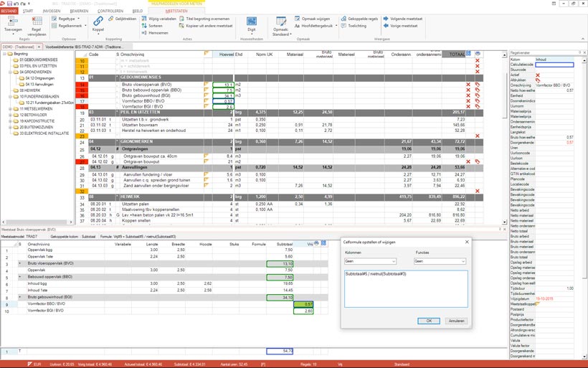The image size is (588, 368).
Task: Click red X on row 23
Action: tap(478, 136)
